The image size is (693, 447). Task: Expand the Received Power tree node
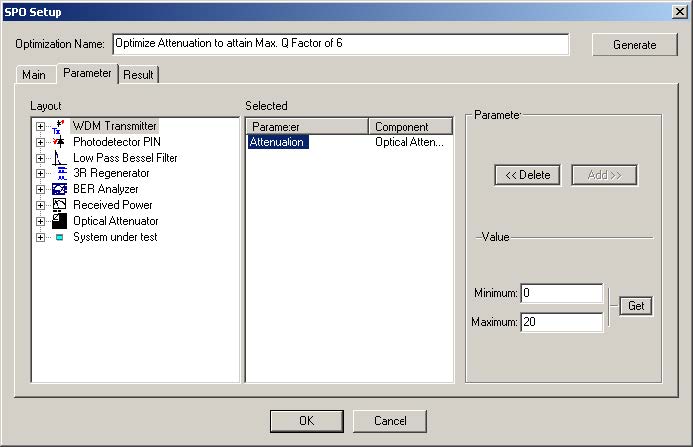pos(40,206)
